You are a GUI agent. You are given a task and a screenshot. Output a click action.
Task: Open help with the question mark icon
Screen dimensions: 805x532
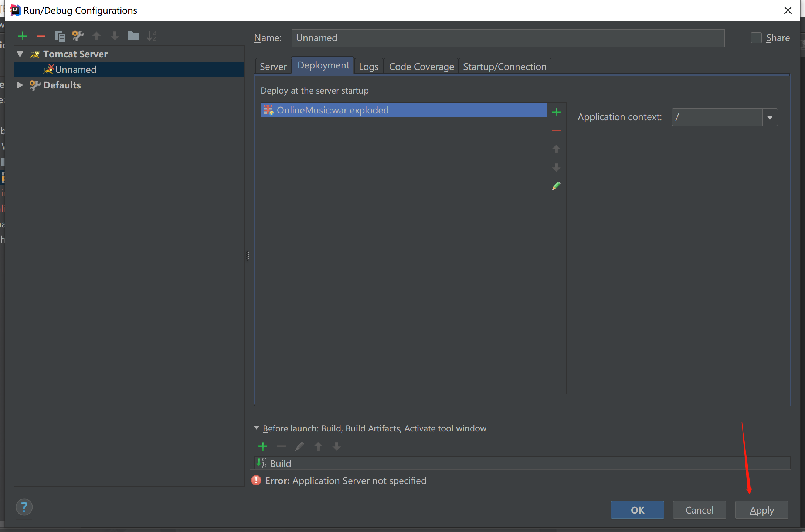tap(24, 507)
